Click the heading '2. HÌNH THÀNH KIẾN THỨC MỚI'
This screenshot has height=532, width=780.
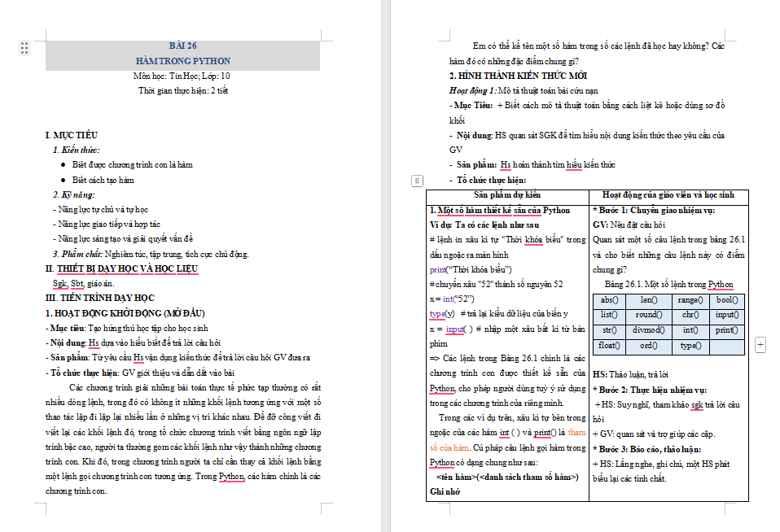point(518,76)
